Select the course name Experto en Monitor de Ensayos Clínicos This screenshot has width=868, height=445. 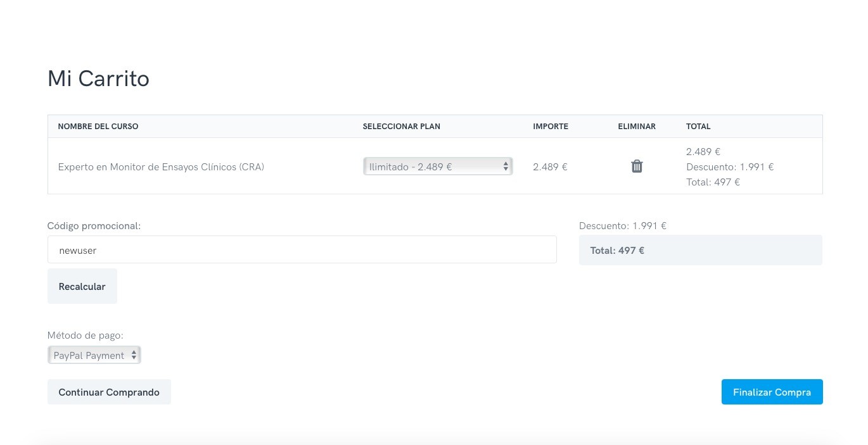(161, 167)
